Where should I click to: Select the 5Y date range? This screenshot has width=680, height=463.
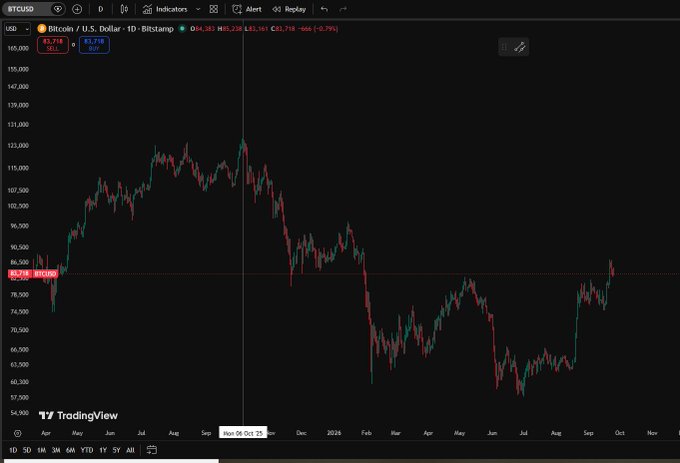[x=116, y=450]
